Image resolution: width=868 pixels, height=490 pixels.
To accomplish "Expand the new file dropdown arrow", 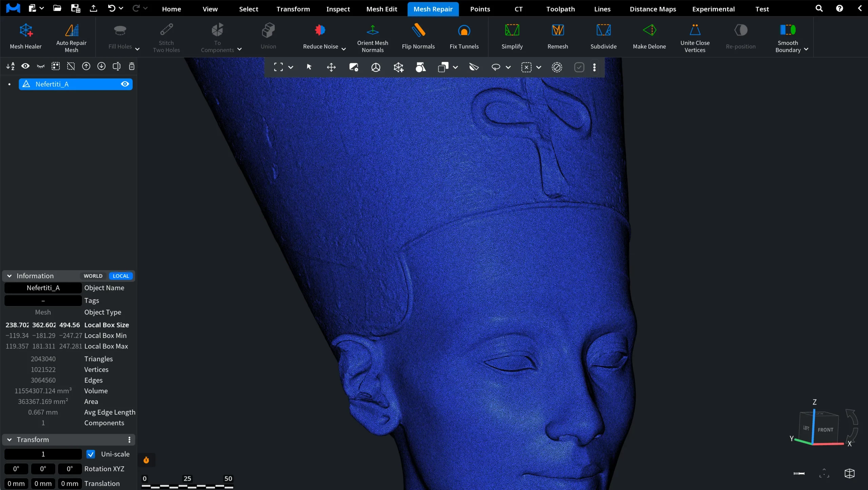I will click(x=42, y=8).
